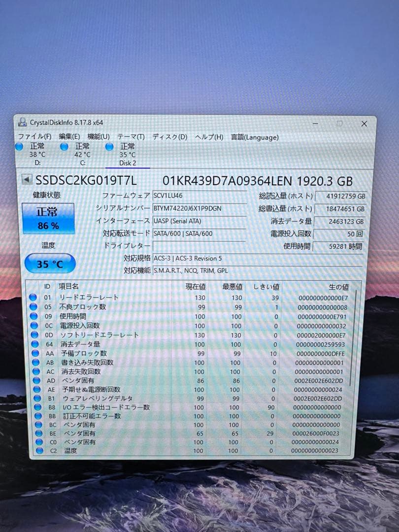Select the C: drive health indicator circle

coord(65,146)
